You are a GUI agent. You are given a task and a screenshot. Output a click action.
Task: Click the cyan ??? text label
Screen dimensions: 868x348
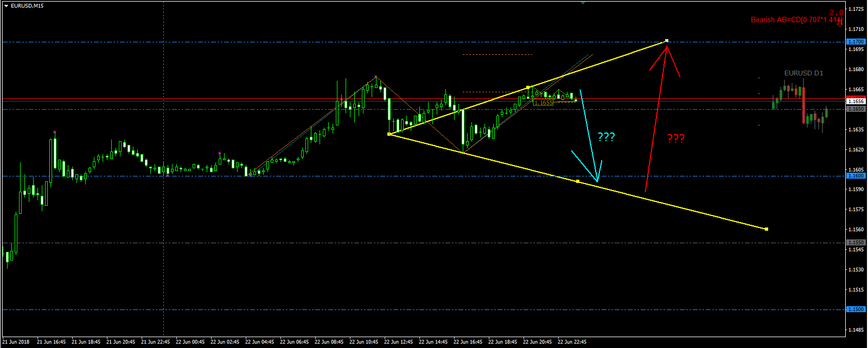click(x=606, y=137)
